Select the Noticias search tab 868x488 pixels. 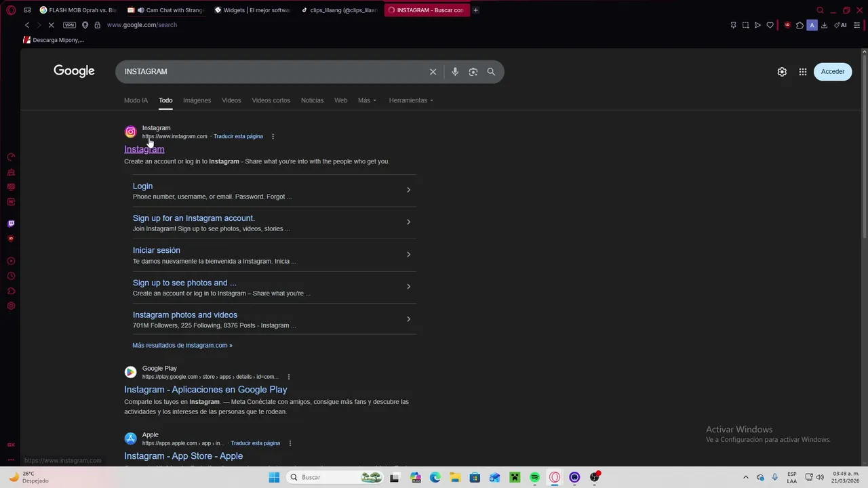tap(312, 100)
